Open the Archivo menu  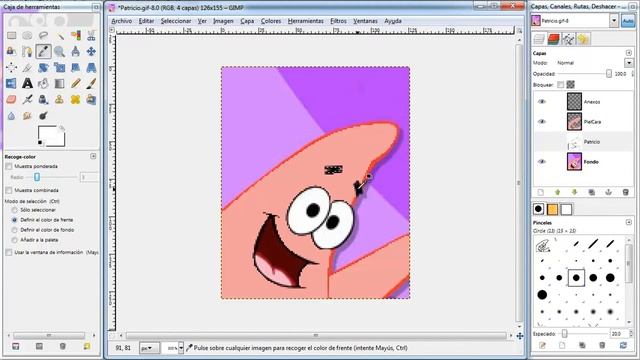point(122,21)
